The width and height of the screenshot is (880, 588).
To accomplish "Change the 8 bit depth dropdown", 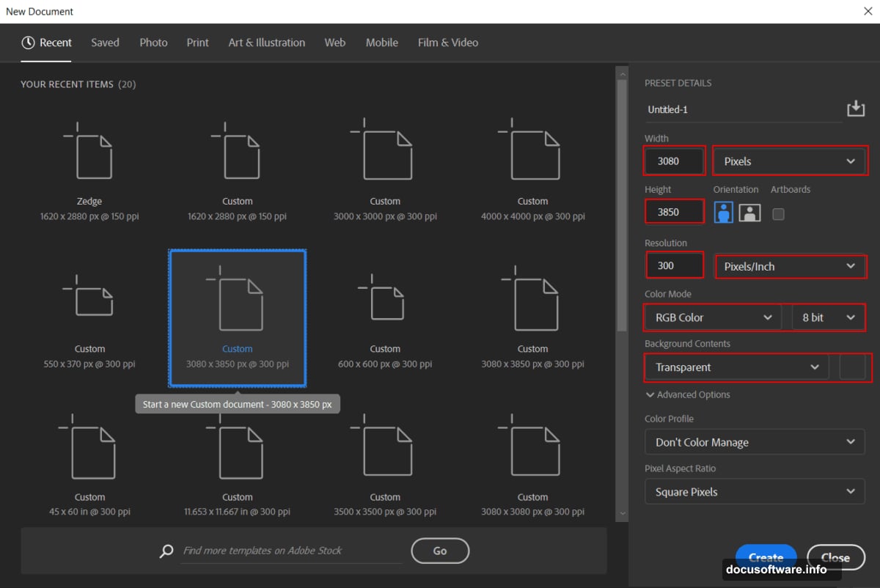I will click(827, 317).
